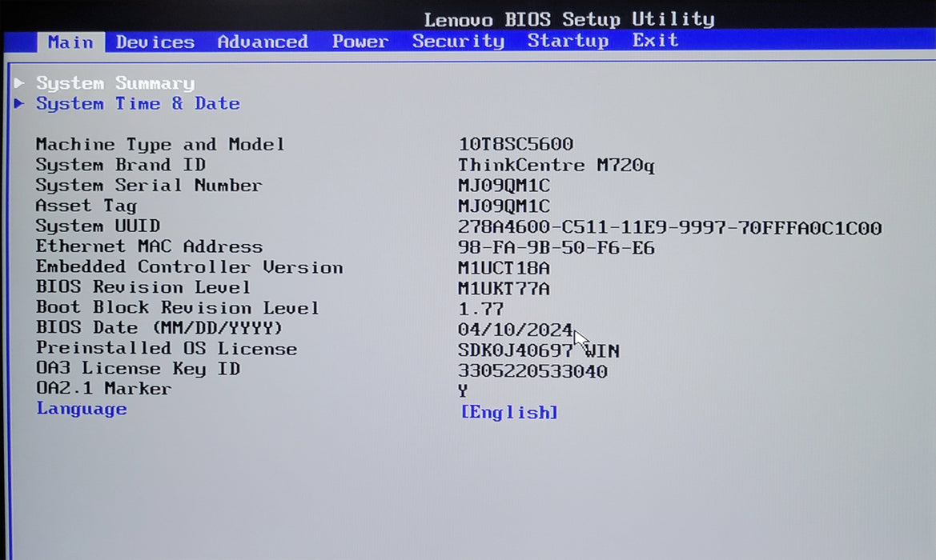The width and height of the screenshot is (936, 560).
Task: Click OA3 License Key ID number
Action: click(x=532, y=371)
